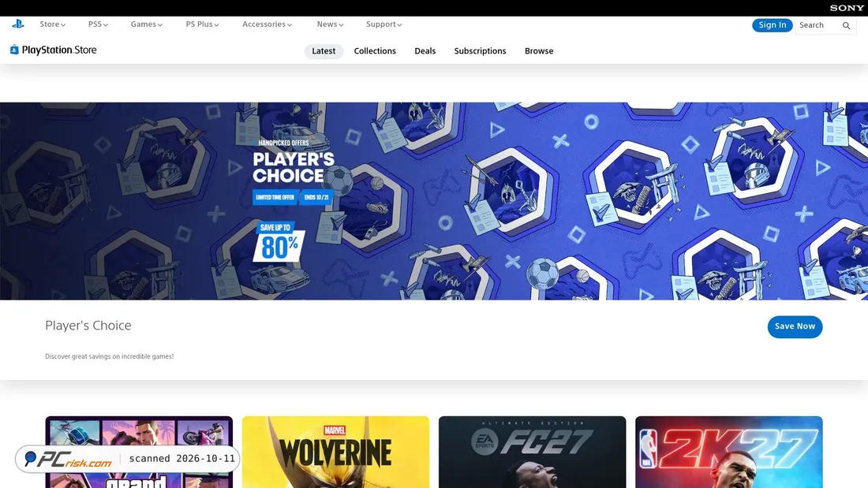The width and height of the screenshot is (868, 488).
Task: Click the Sign In button
Action: point(773,25)
